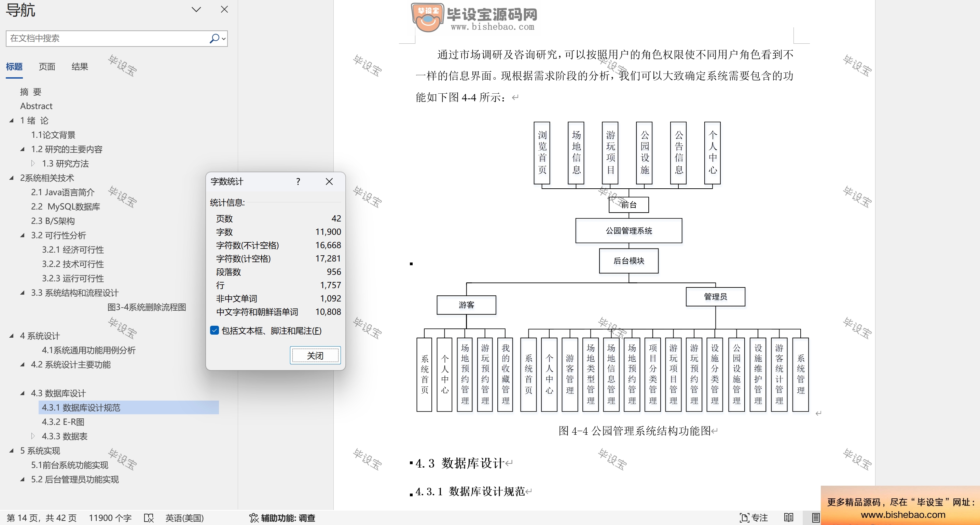Screen dimensions: 980x525
Task: Go to 5.1前台系统功能实现 heading
Action: point(70,465)
